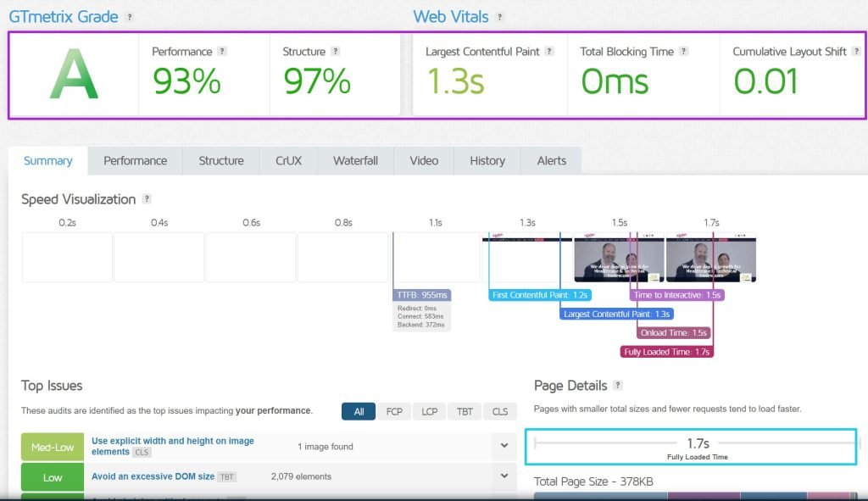Screen dimensions: 868x501
Task: Switch to the CrUX tab
Action: (x=288, y=160)
